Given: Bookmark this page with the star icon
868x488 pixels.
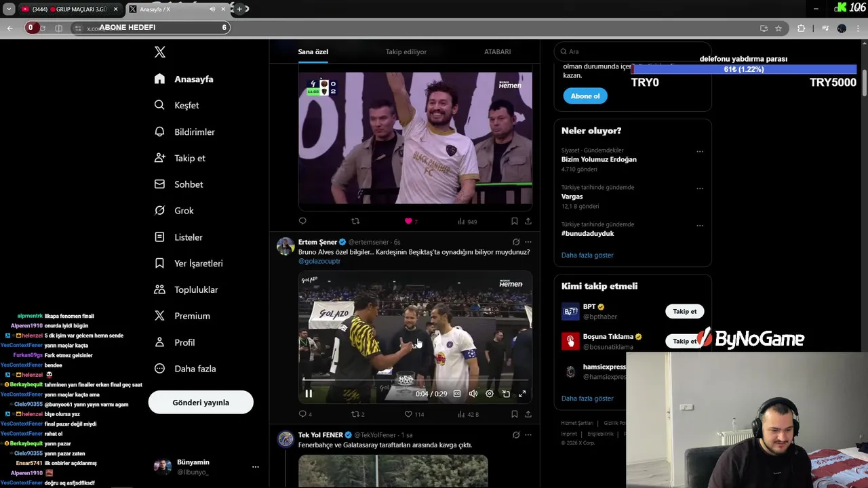Looking at the screenshot, I should click(x=778, y=28).
